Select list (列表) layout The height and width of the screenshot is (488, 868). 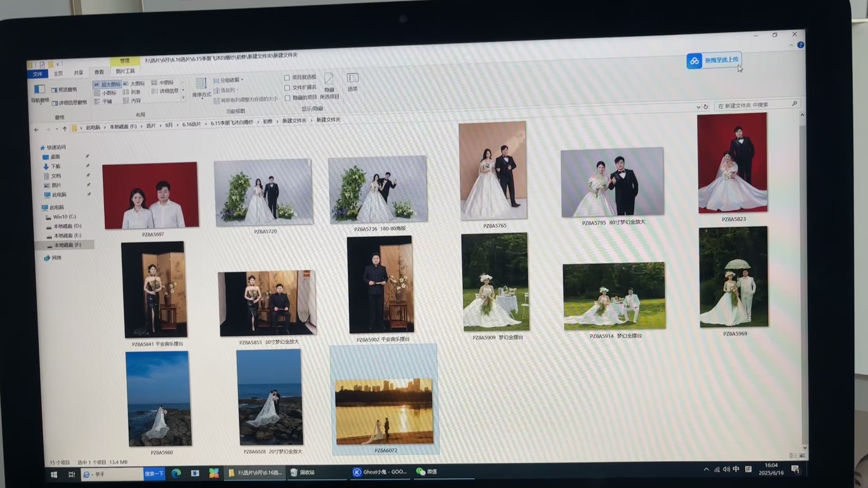pyautogui.click(x=132, y=92)
